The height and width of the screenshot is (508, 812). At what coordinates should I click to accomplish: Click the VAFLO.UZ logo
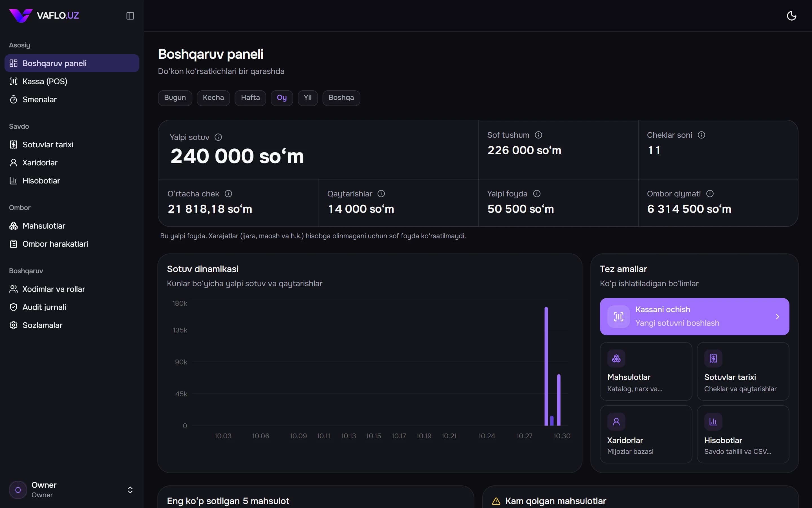(x=44, y=16)
